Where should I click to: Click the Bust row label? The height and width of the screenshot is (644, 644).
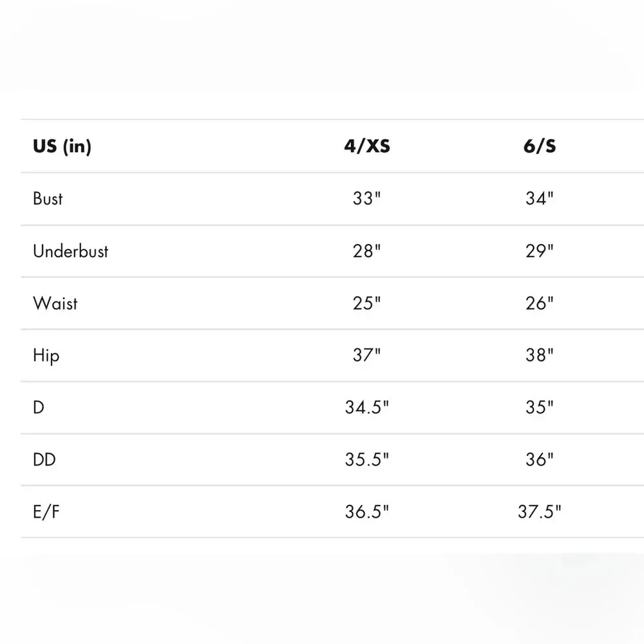tap(48, 198)
